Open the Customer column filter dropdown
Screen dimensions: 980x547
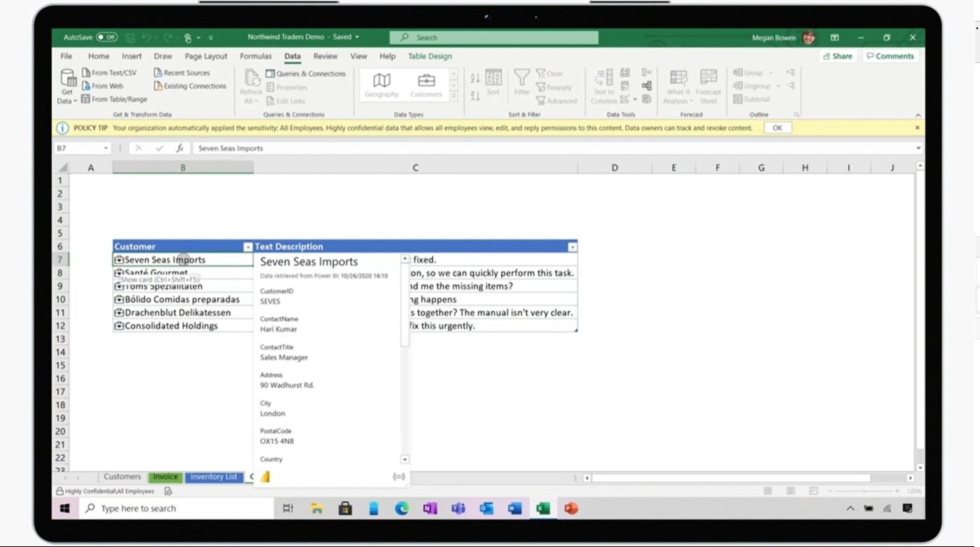tap(247, 247)
